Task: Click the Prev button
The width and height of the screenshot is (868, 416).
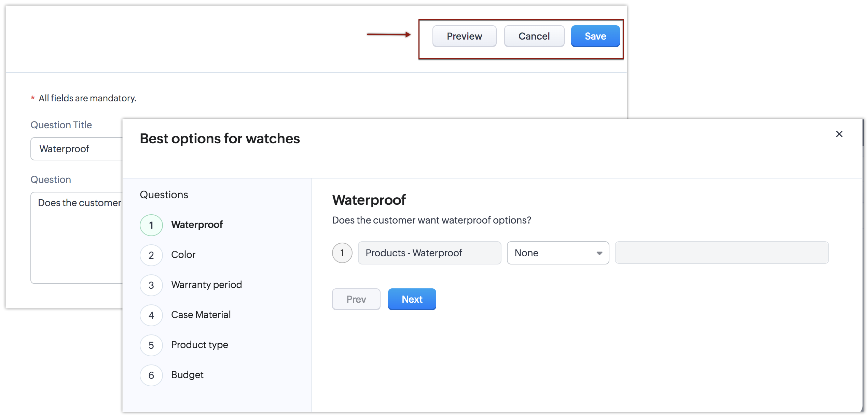Action: (356, 299)
